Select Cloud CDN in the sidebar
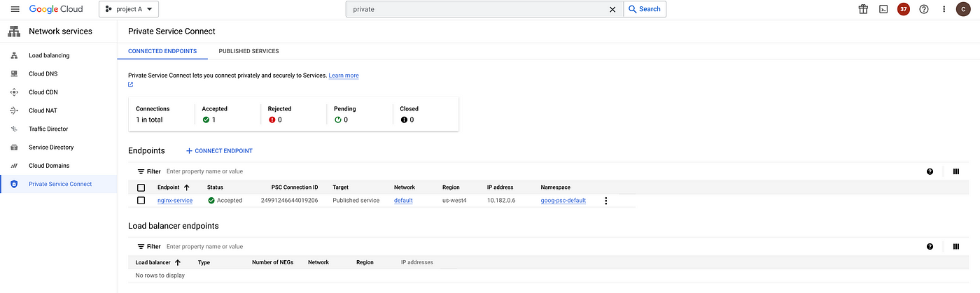980x293 pixels. [44, 92]
